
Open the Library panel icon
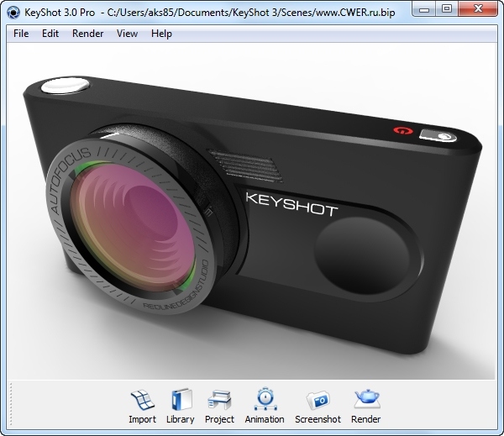coord(181,401)
